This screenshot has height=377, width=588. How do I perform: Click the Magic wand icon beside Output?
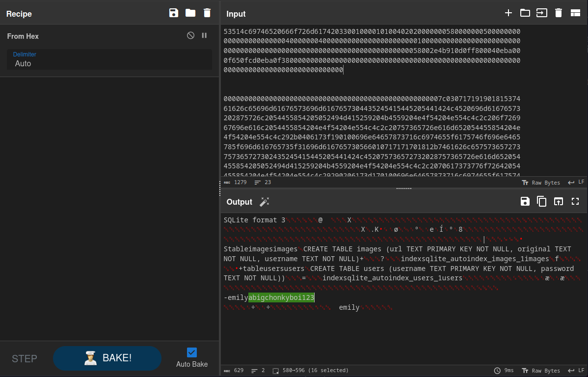click(265, 202)
